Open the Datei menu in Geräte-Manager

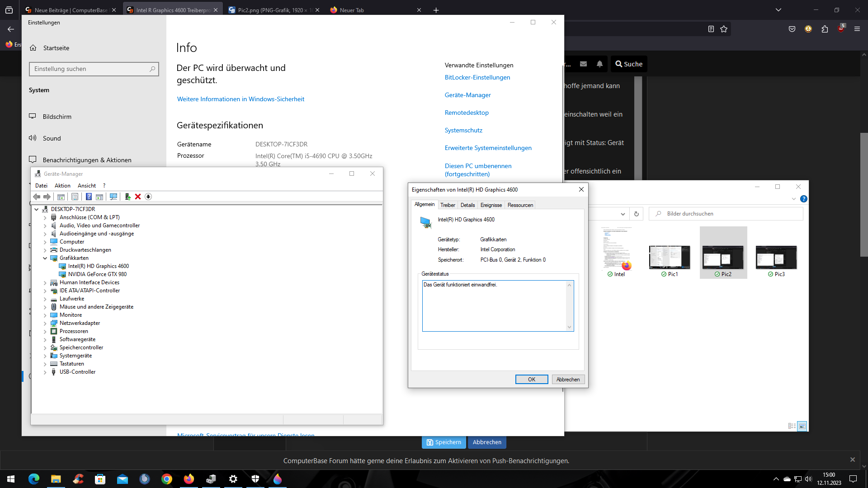click(x=41, y=186)
